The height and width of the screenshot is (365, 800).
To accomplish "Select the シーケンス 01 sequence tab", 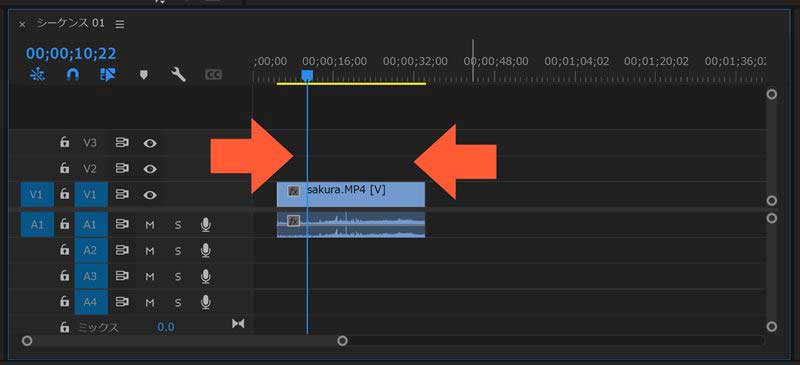I will [70, 23].
